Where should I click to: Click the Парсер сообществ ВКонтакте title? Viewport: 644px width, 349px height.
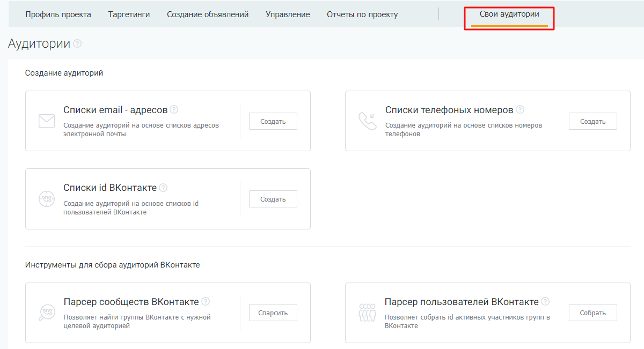pos(131,301)
